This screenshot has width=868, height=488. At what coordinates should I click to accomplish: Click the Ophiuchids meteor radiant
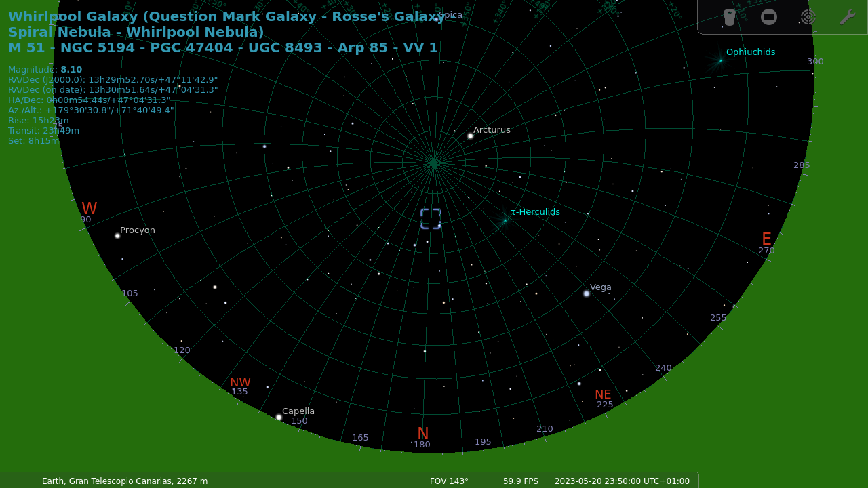click(720, 61)
